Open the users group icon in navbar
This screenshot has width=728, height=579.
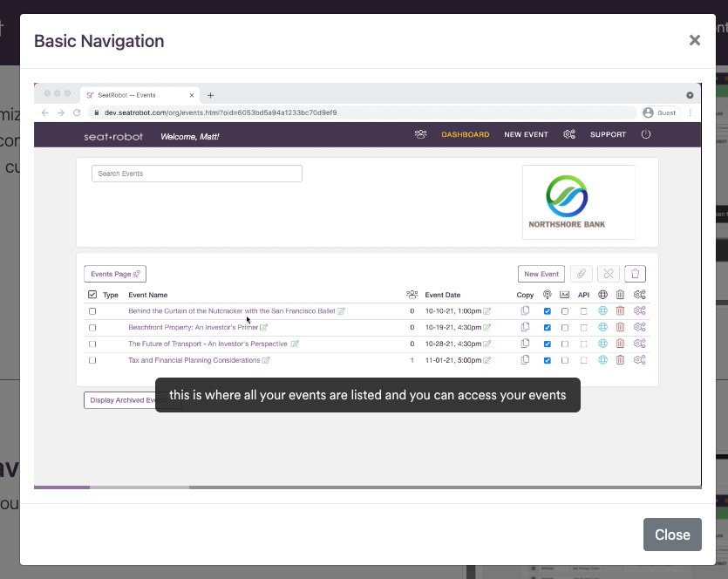click(421, 134)
